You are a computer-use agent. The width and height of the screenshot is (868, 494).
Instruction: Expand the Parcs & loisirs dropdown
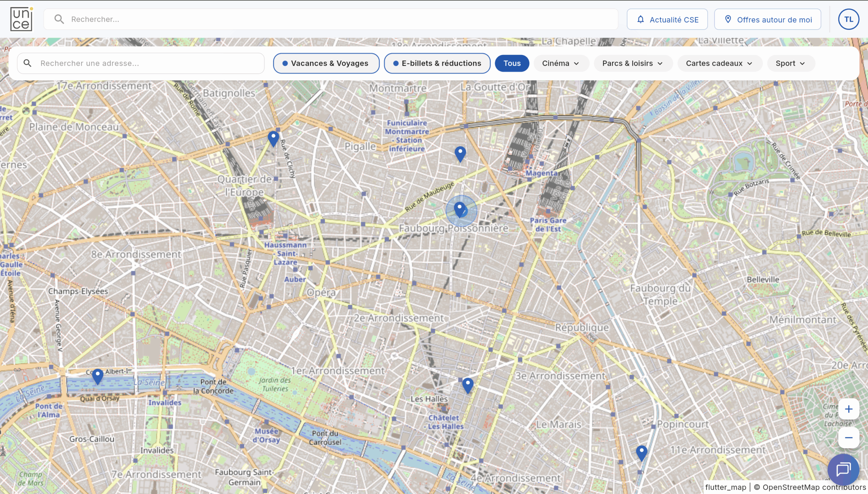633,63
